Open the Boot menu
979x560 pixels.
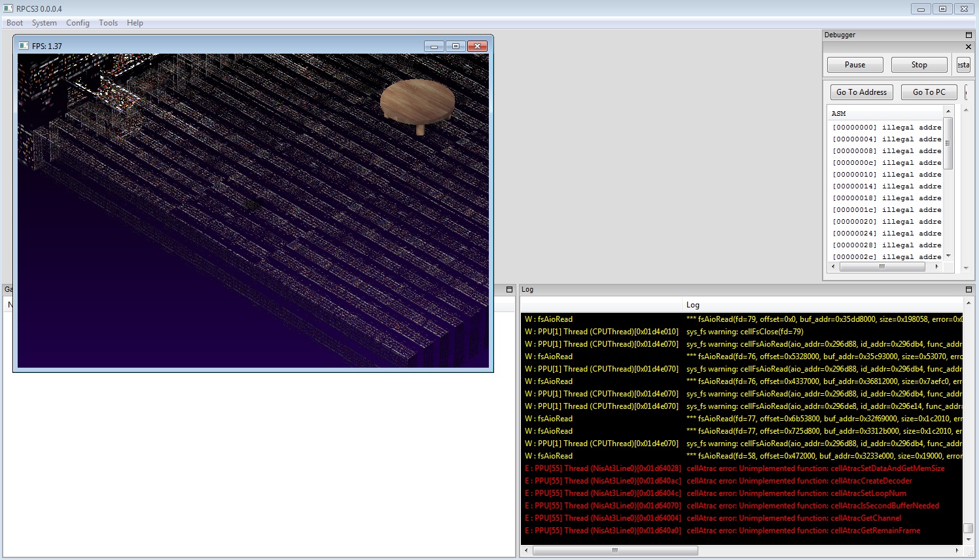(14, 23)
